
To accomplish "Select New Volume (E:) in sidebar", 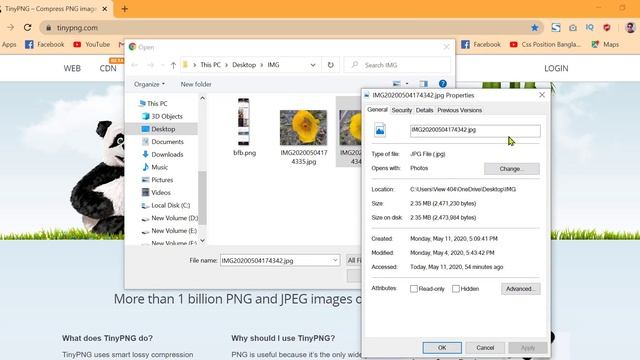I will [169, 231].
